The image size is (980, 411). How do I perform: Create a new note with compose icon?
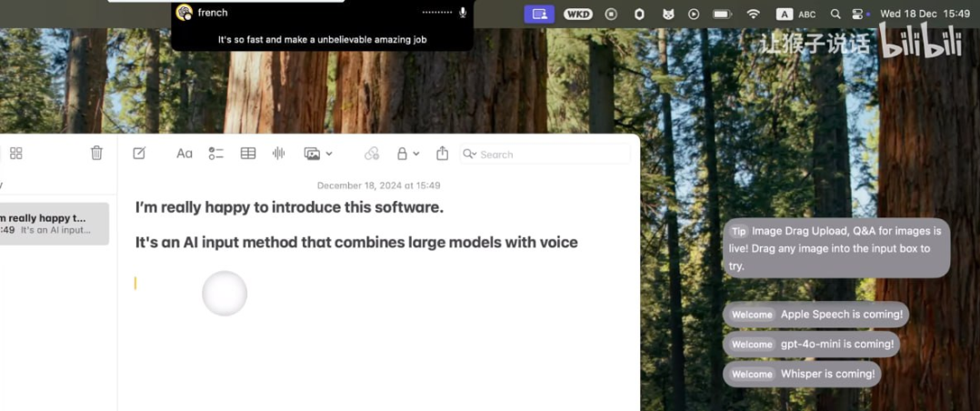[x=139, y=154]
